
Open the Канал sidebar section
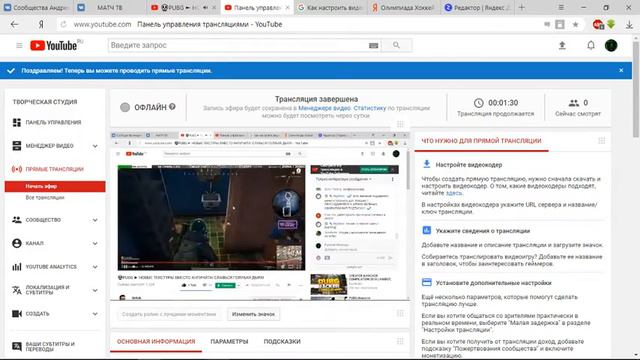click(34, 243)
